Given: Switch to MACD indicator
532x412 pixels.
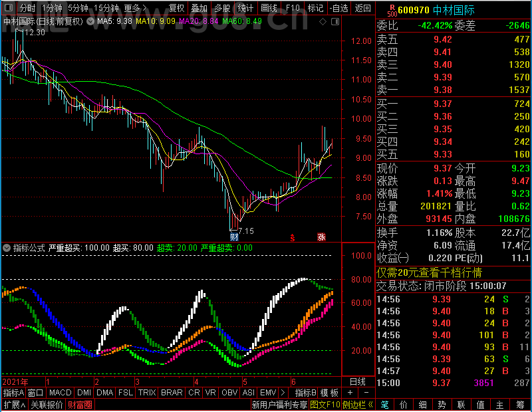Looking at the screenshot, I should point(61,393).
